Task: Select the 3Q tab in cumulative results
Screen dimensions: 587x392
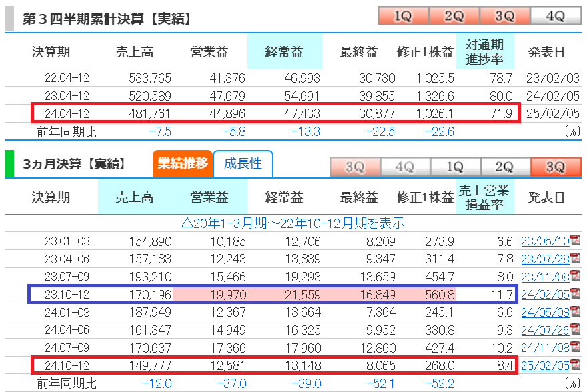Action: click(x=505, y=16)
